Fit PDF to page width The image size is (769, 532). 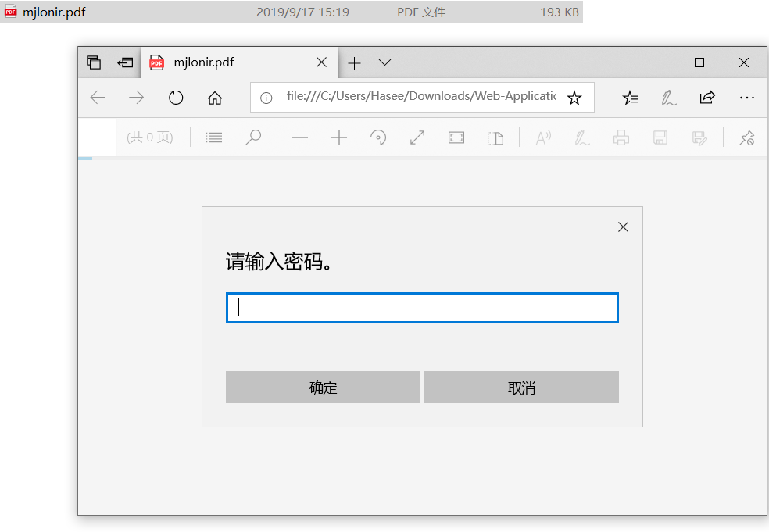(x=417, y=137)
